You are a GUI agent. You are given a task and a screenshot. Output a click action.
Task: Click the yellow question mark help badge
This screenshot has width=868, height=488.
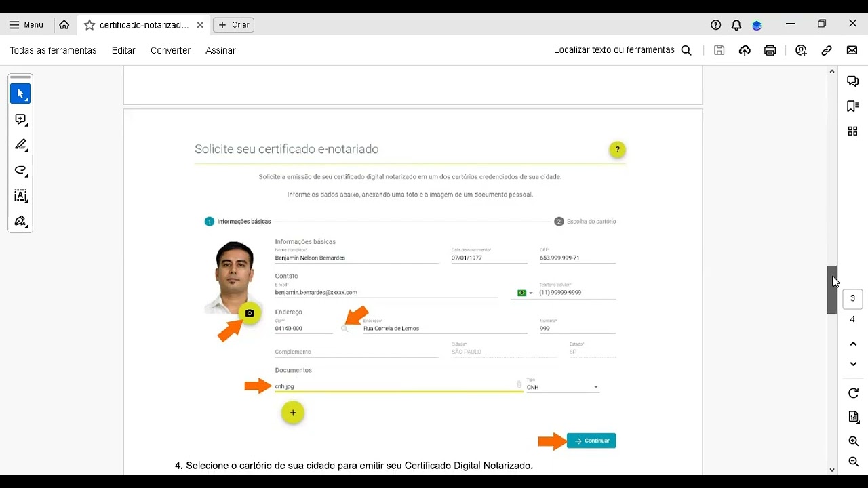617,150
